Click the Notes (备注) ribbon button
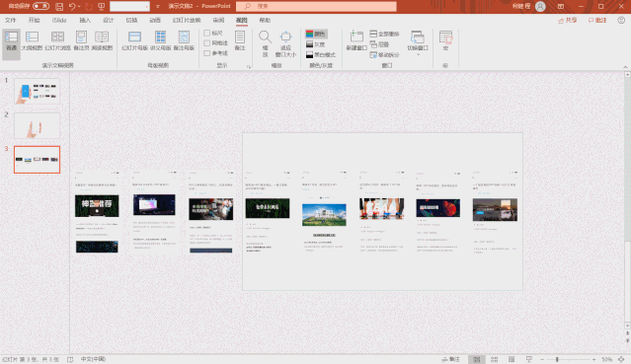 pos(240,41)
